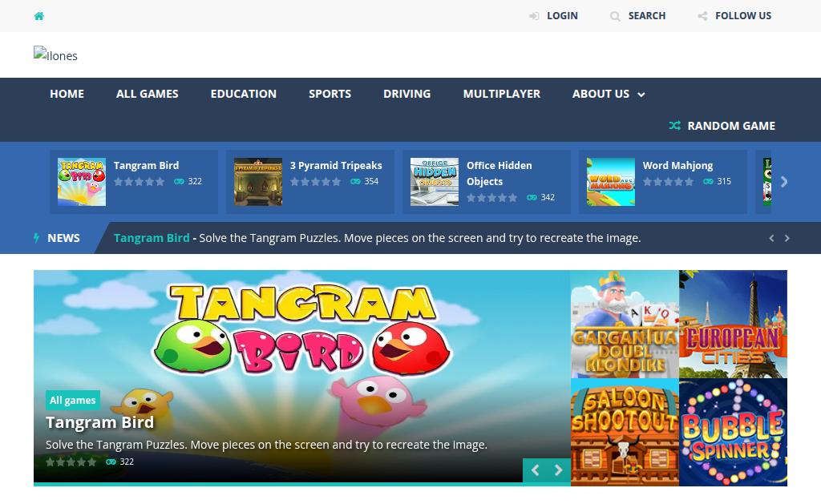This screenshot has height=504, width=821.
Task: Click the teal home icon in top bar
Action: pyautogui.click(x=38, y=16)
